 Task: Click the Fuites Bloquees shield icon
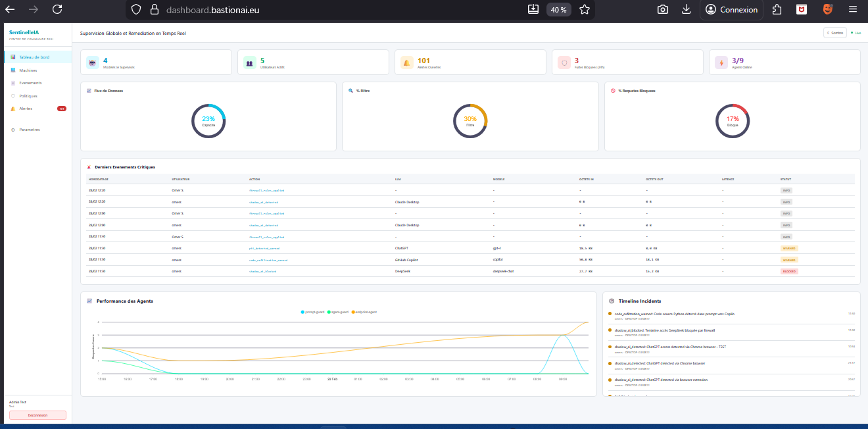click(x=564, y=63)
